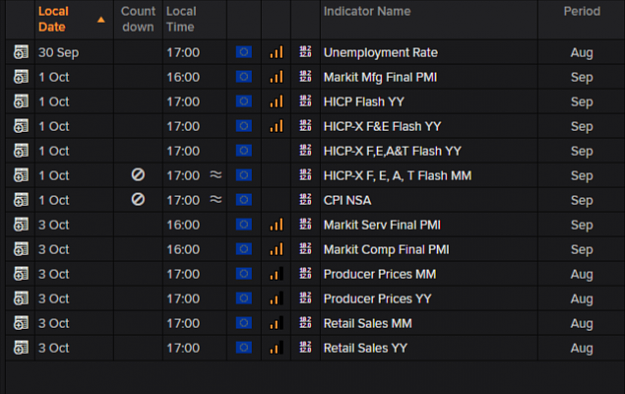The image size is (625, 394).
Task: Open the HICP-X F&E Flash YY indicator
Action: (x=382, y=126)
